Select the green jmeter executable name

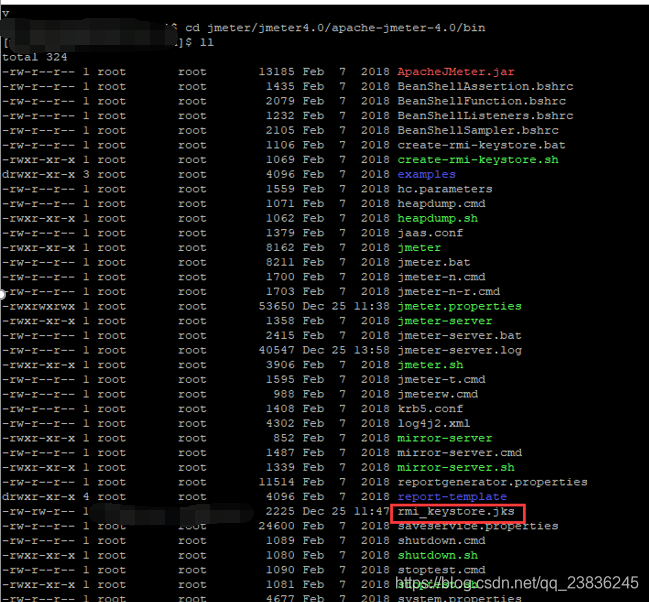tap(419, 248)
